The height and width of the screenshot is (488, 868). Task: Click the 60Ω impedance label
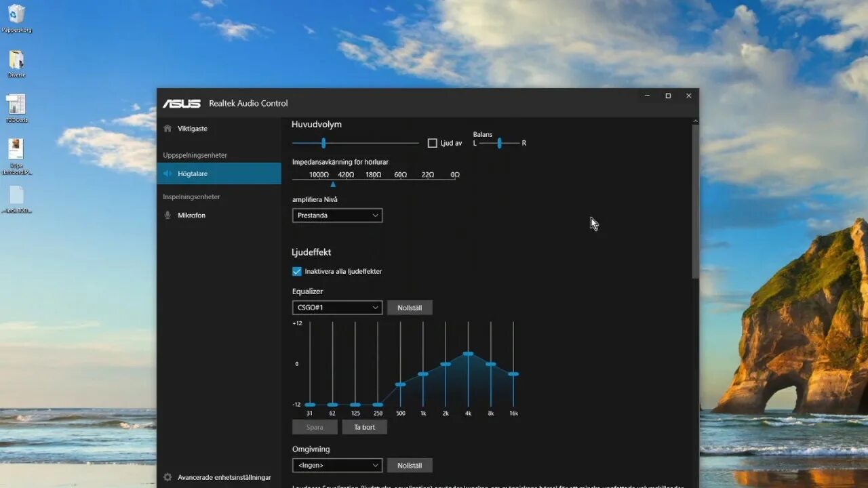click(x=401, y=175)
